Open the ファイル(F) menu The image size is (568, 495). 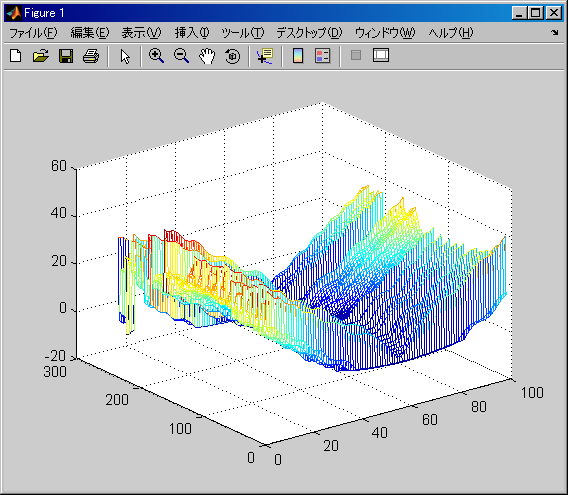(33, 33)
